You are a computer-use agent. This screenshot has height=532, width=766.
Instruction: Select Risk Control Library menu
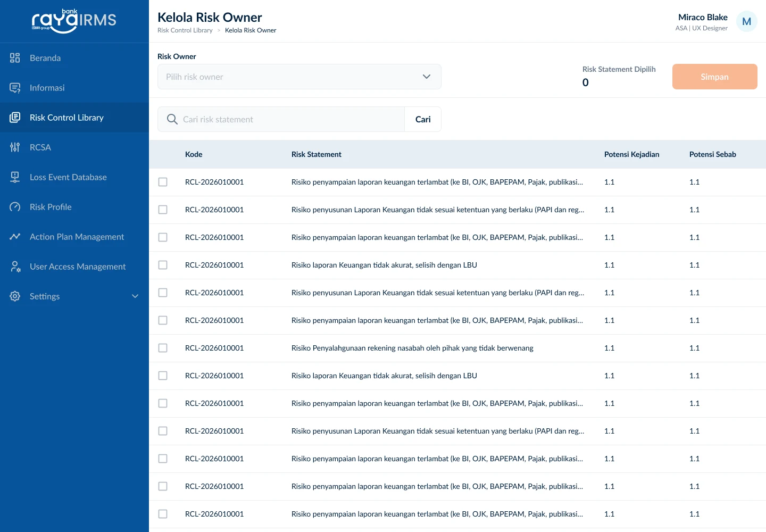[74, 118]
